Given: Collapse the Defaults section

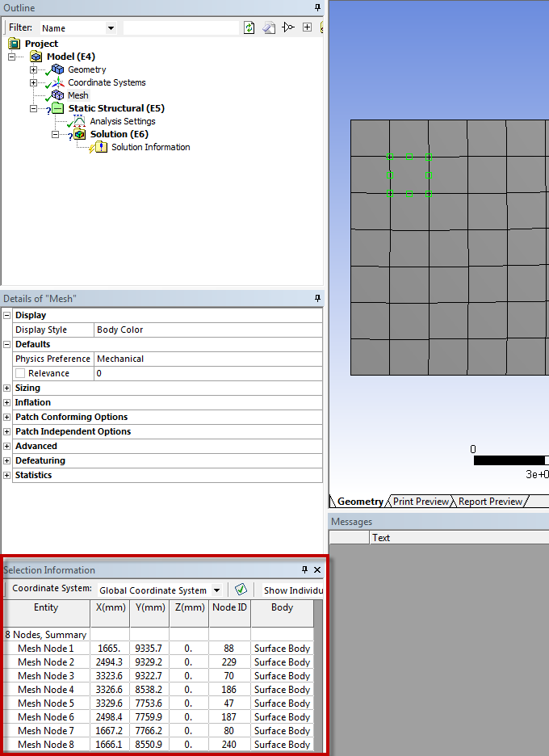Looking at the screenshot, I should pos(6,344).
